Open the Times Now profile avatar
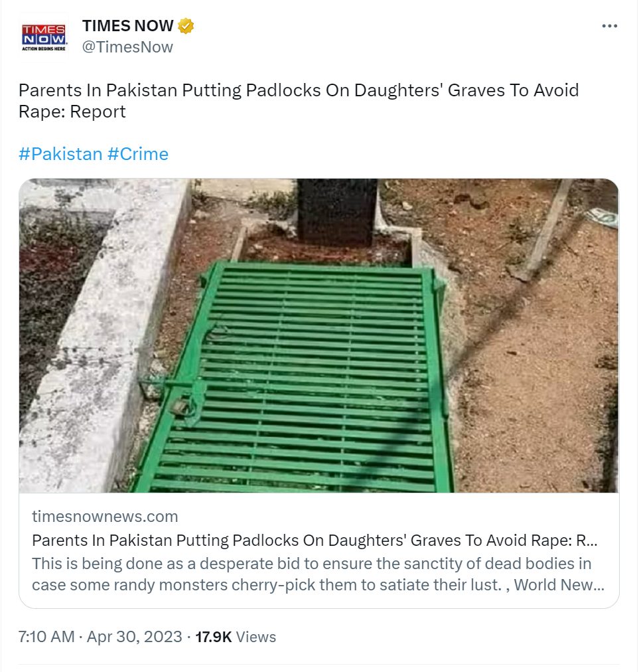 pyautogui.click(x=44, y=38)
